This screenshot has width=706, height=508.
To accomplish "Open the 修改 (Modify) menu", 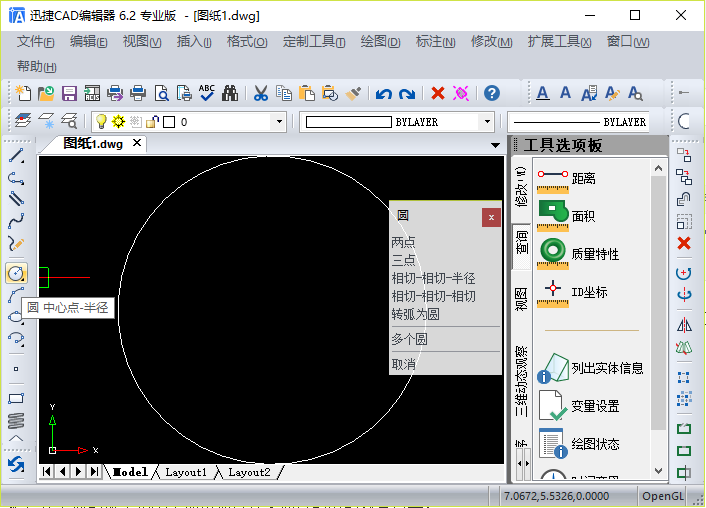I will click(x=491, y=41).
